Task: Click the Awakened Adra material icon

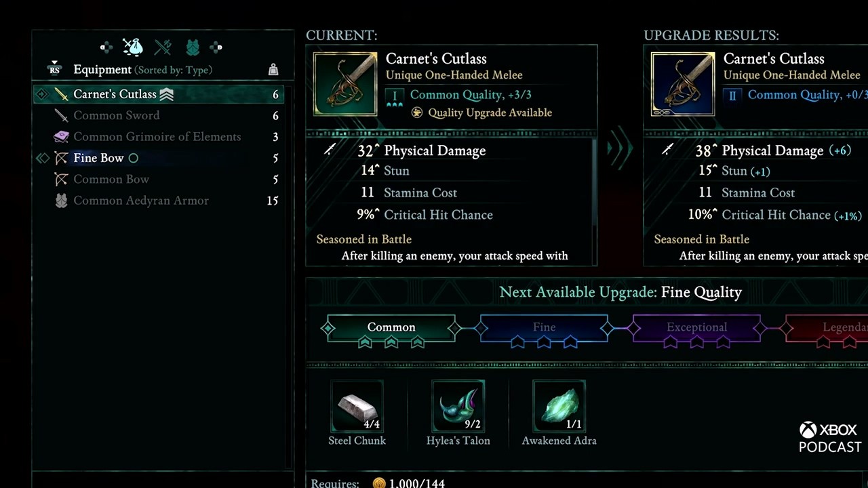Action: point(559,407)
